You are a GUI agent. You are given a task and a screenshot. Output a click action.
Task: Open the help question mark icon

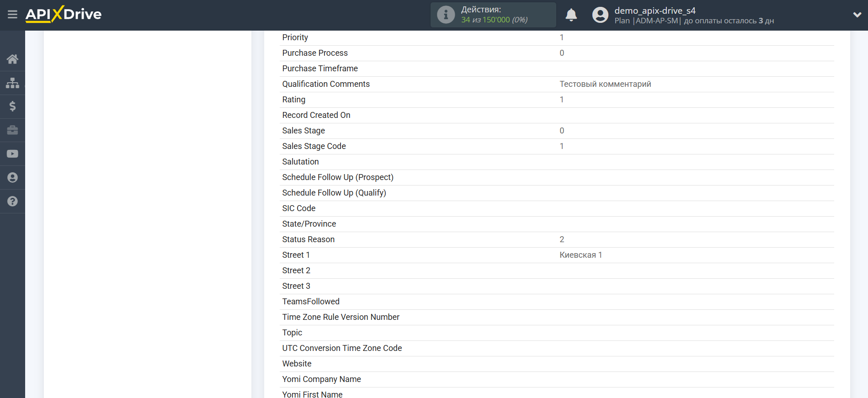pos(12,202)
